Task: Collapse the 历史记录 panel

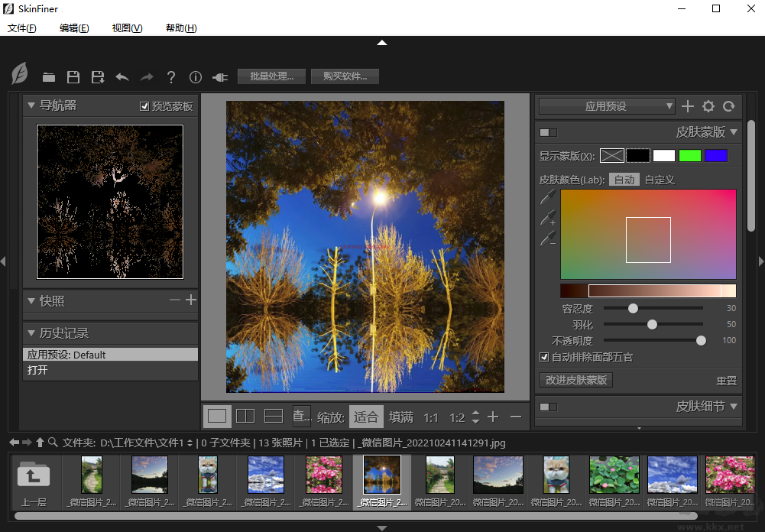Action: tap(31, 333)
